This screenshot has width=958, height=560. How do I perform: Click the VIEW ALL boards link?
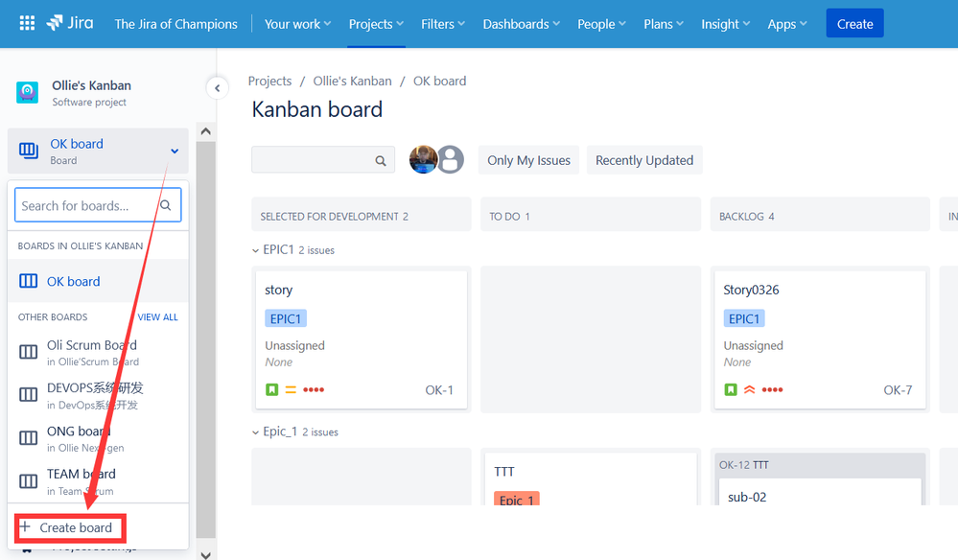157,317
